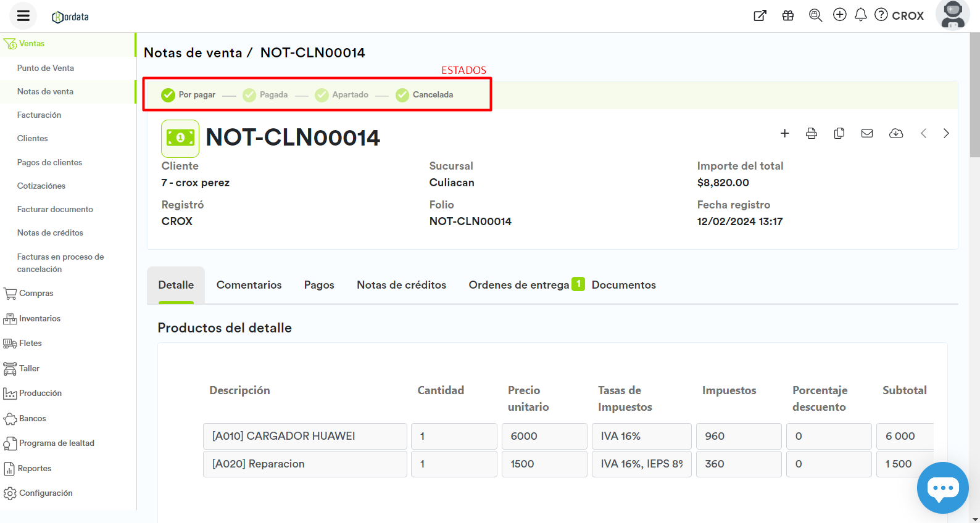Open the hamburger menu

tap(23, 16)
